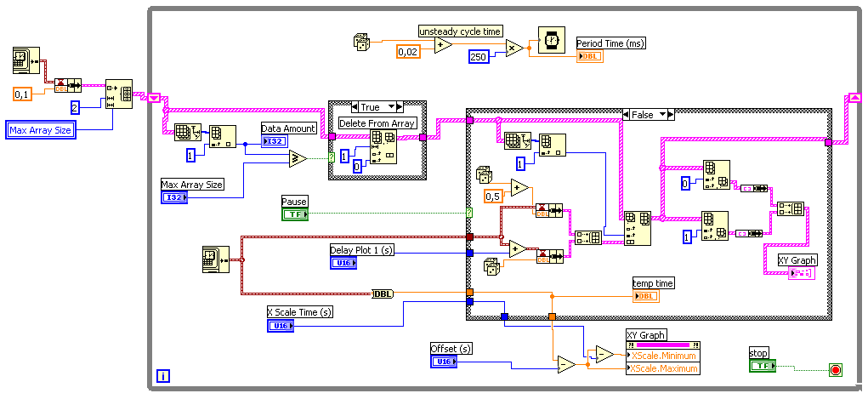Select the Insert Into Array function in False case
868x399 pixels.
click(x=637, y=228)
